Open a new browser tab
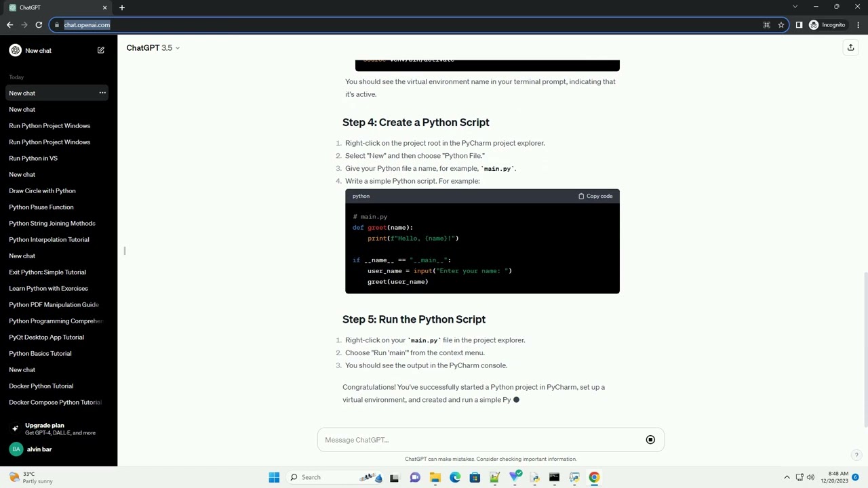The image size is (868, 488). point(122,7)
